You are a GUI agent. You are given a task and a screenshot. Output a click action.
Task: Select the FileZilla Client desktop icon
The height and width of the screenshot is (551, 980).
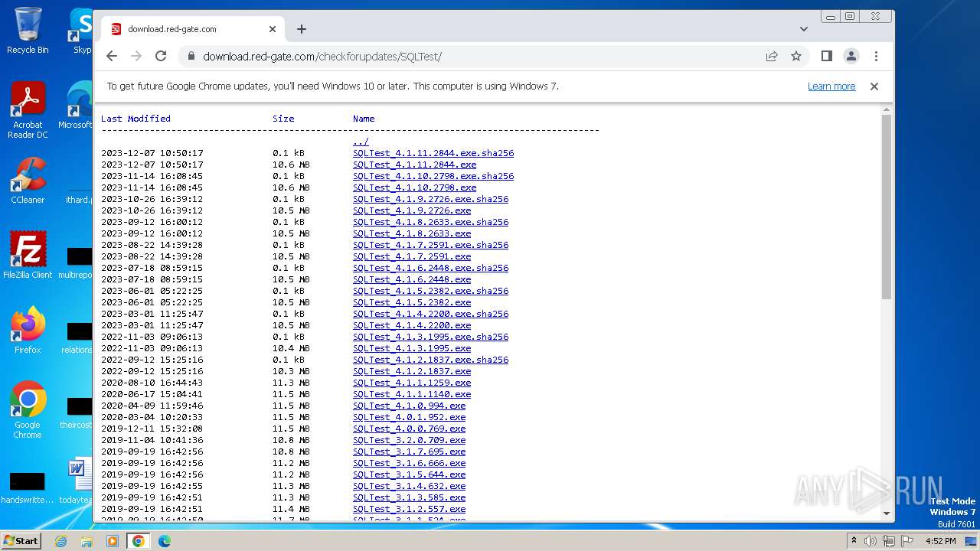[x=28, y=256]
